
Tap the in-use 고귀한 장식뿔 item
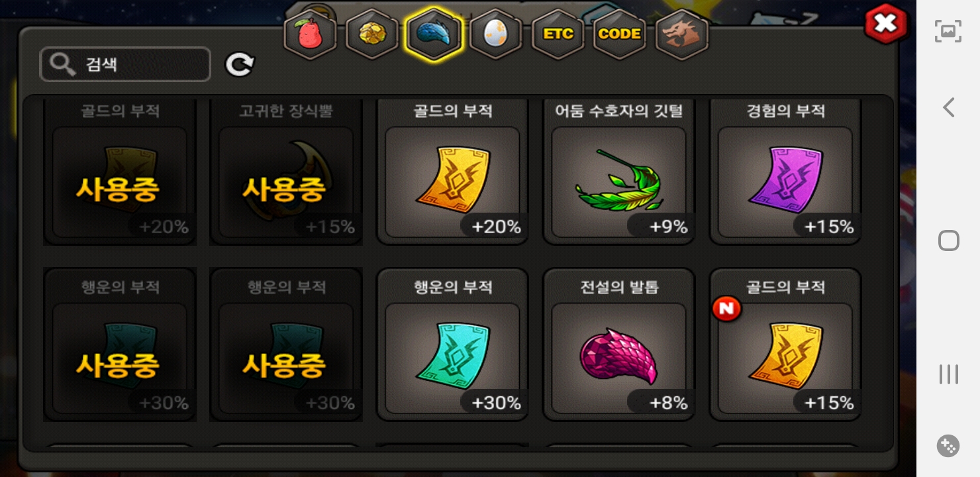[x=286, y=172]
